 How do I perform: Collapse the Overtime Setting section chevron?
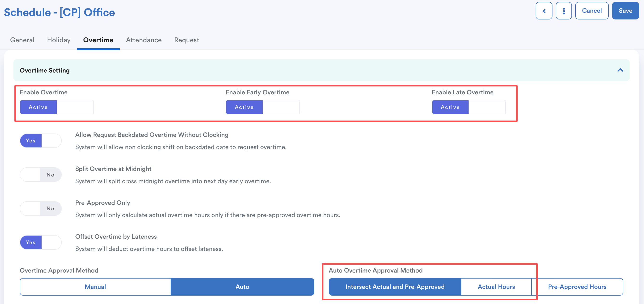point(620,70)
